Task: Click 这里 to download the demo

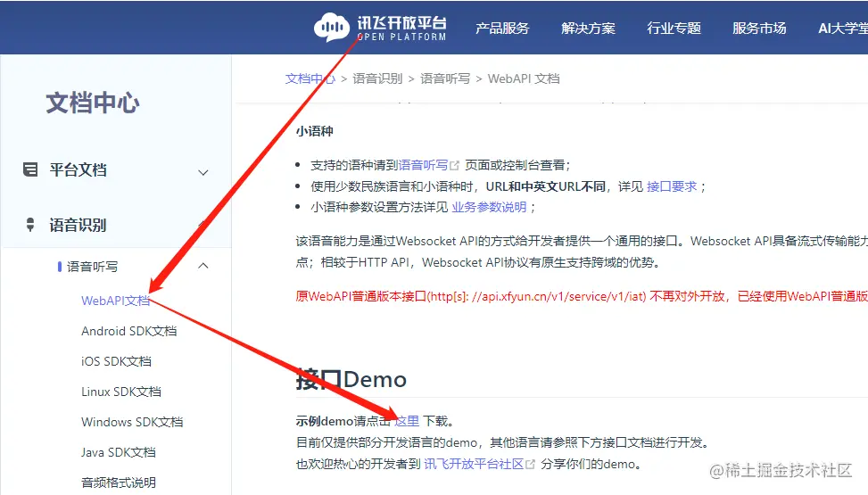Action: tap(407, 421)
